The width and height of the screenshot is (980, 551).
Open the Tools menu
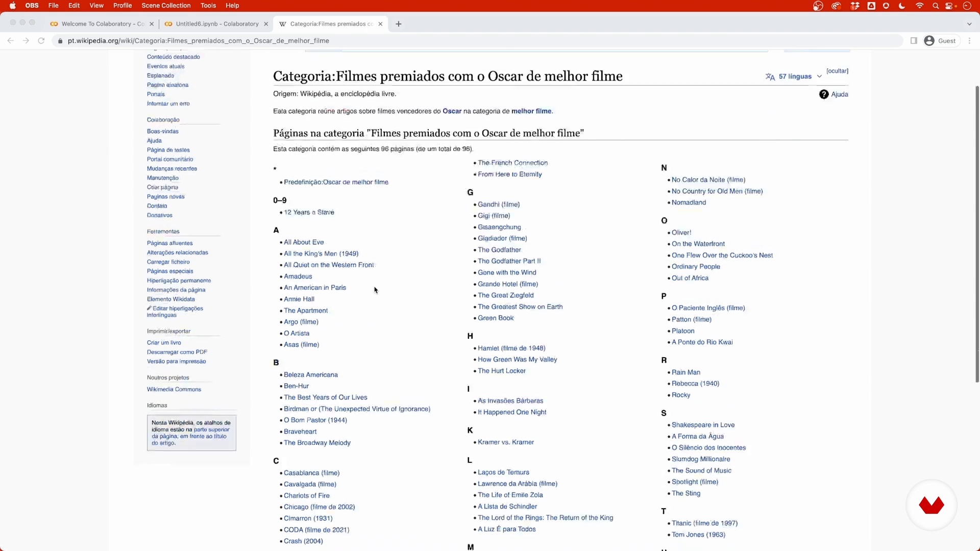(208, 6)
